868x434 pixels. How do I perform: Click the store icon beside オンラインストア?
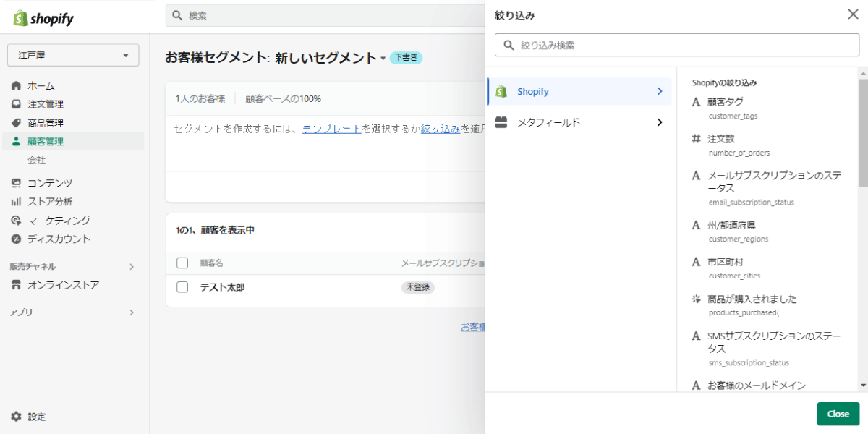[x=16, y=285]
